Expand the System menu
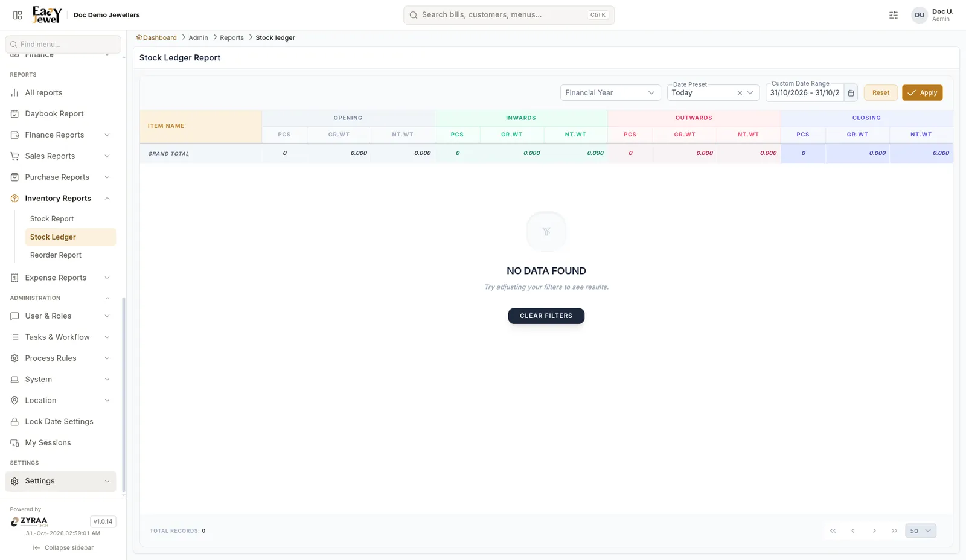This screenshot has height=560, width=966. coord(60,380)
